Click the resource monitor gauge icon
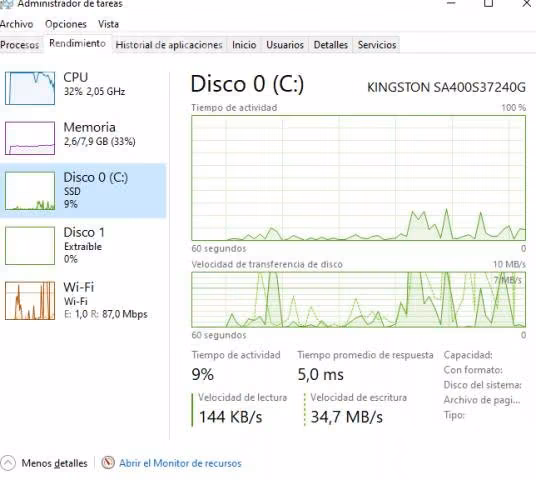This screenshot has height=480, width=536. (108, 463)
